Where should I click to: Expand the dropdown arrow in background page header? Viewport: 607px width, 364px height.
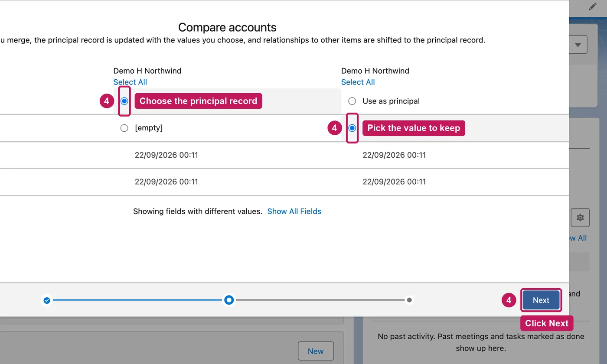578,45
